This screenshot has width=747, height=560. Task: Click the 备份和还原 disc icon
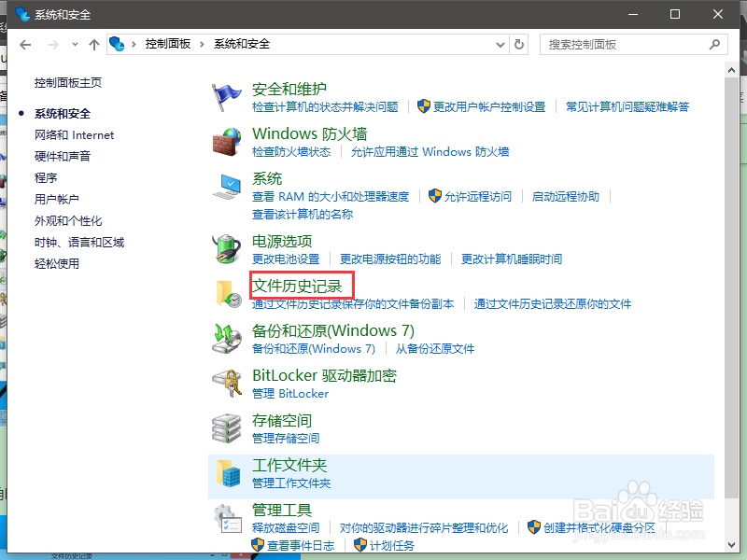[x=227, y=339]
